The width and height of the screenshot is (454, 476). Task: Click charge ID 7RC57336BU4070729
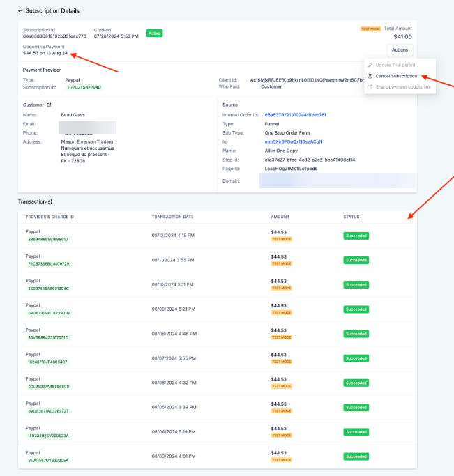pos(48,263)
